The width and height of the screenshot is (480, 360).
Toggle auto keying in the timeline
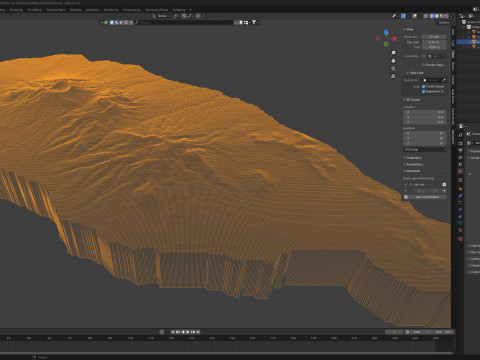coord(162,332)
